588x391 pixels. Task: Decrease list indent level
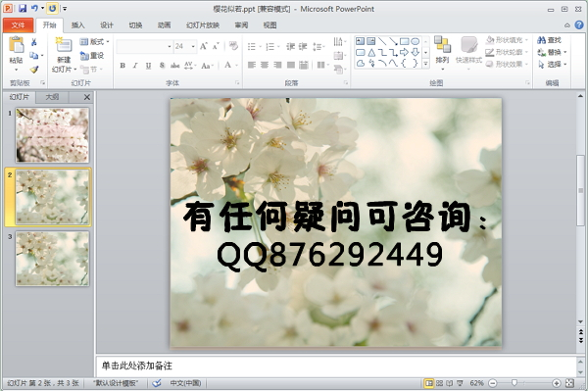click(x=291, y=46)
